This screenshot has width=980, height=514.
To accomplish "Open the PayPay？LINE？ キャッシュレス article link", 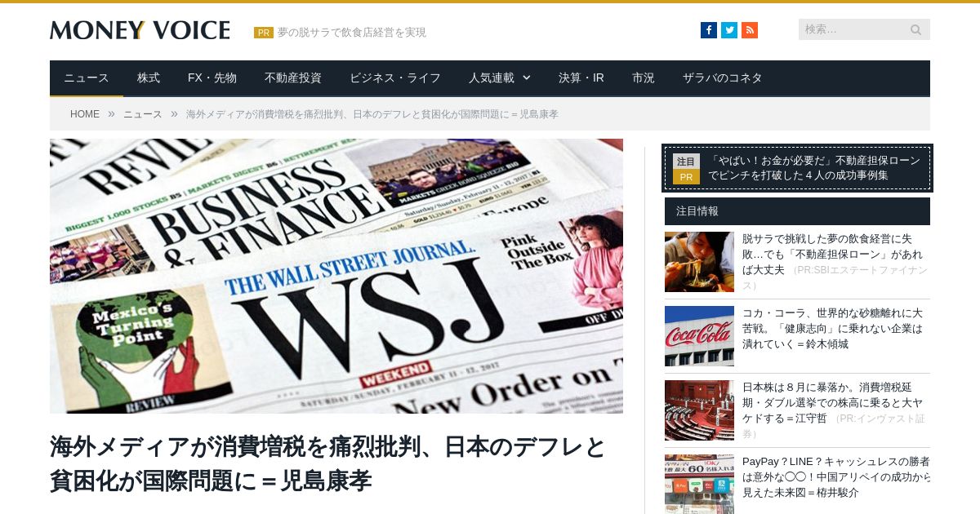I will coord(836,477).
